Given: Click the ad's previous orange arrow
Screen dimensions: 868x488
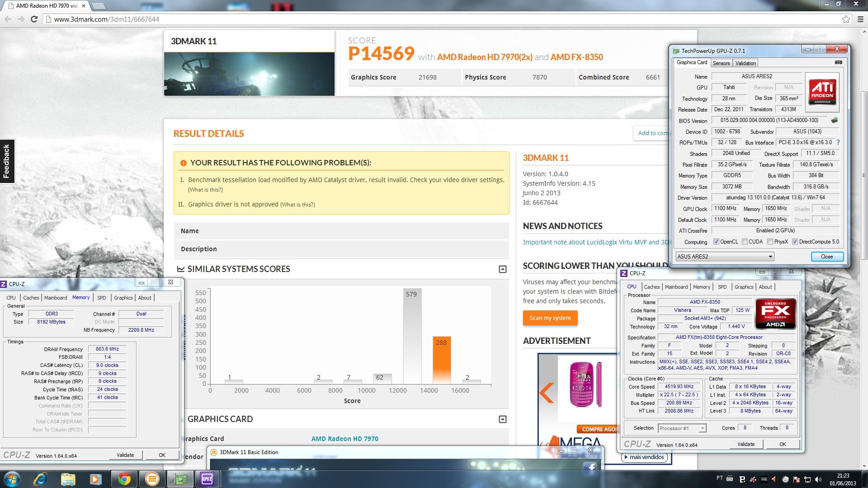Looking at the screenshot, I should point(547,393).
